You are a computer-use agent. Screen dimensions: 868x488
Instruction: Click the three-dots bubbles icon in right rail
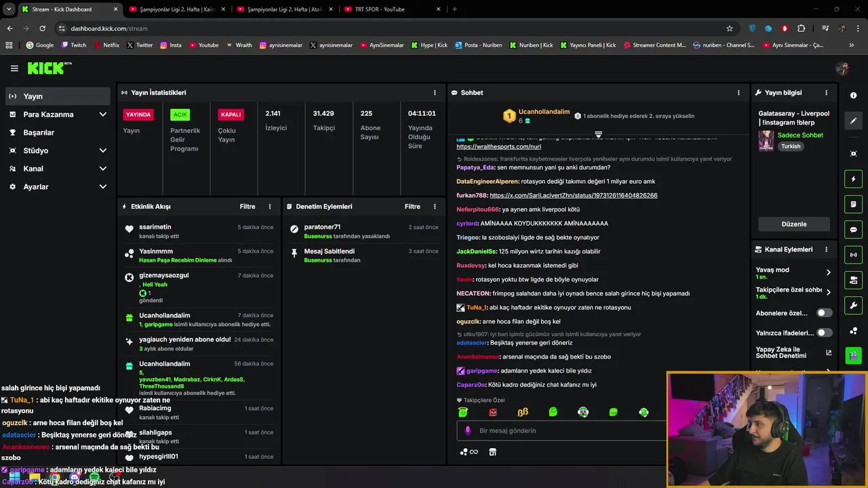click(853, 331)
